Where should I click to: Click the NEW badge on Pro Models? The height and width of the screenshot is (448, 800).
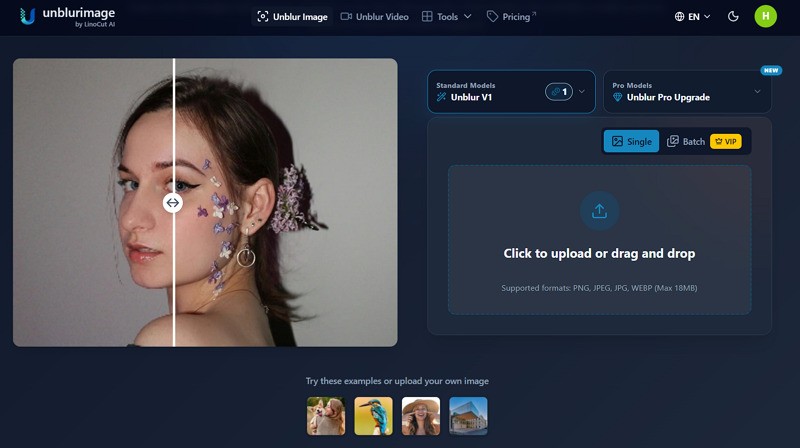(x=771, y=70)
